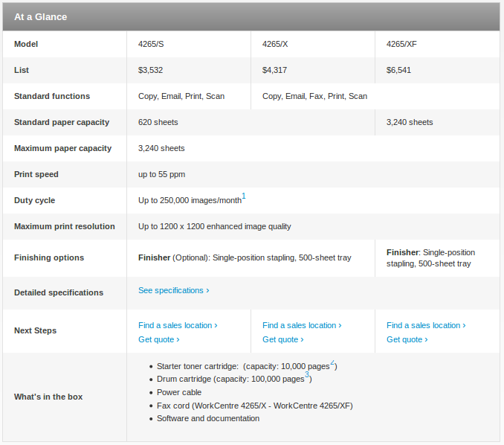This screenshot has height=445, width=504.
Task: Click the Fax cord list item
Action: point(255,406)
